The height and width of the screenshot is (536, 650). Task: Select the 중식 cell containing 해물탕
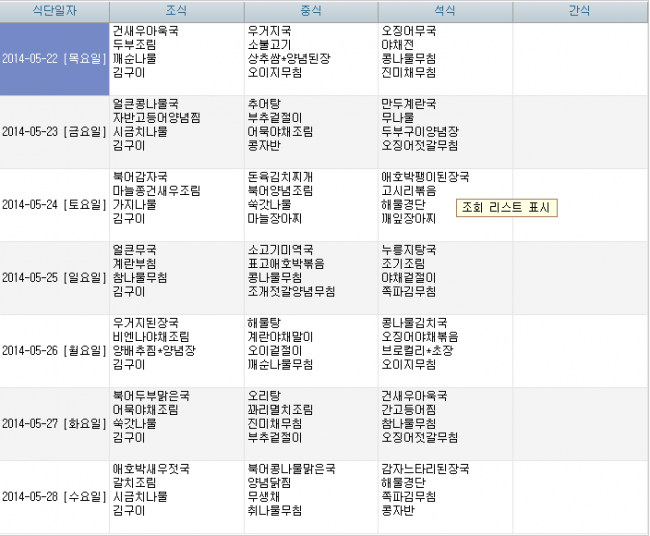coord(310,351)
